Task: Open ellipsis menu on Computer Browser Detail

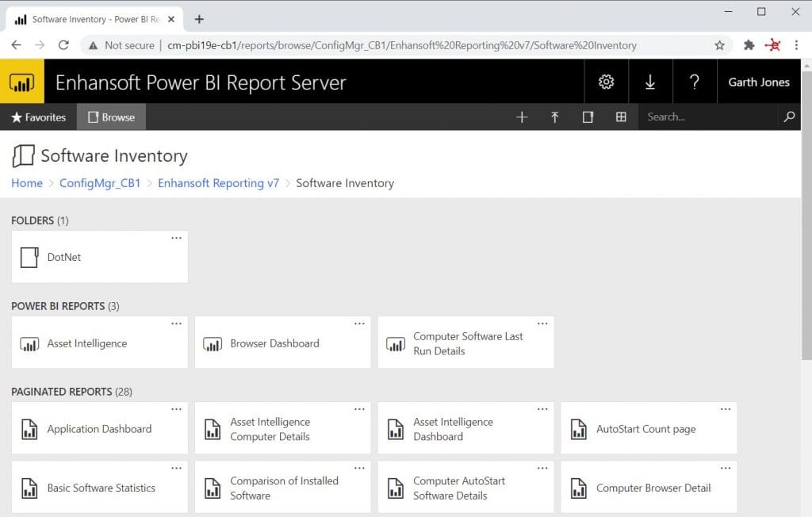Action: (726, 468)
